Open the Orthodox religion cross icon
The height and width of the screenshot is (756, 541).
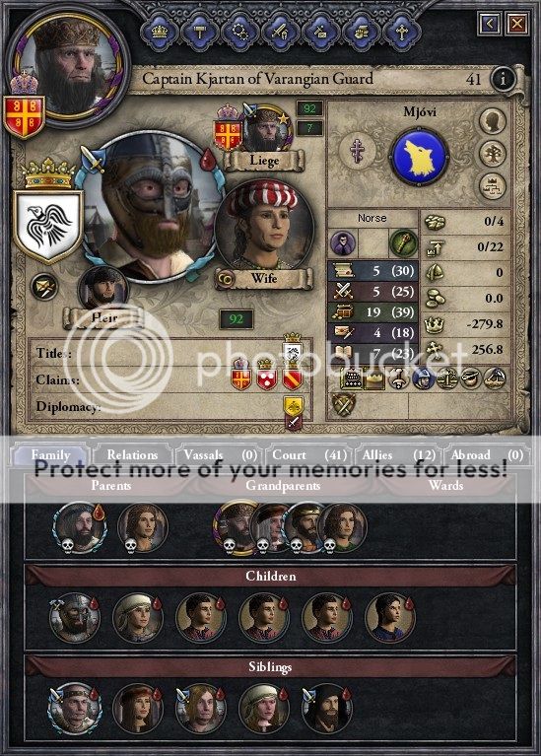(x=358, y=151)
